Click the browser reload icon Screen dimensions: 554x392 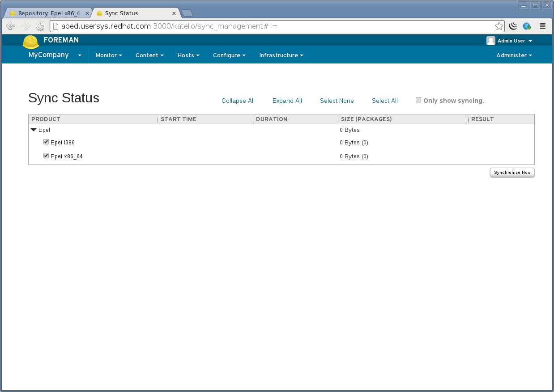40,26
